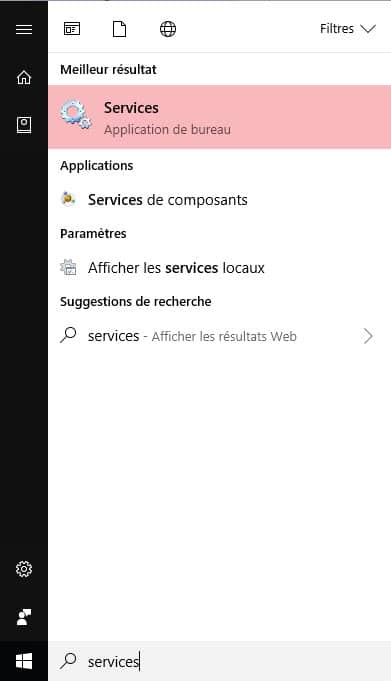Go to Home in the search sidebar
This screenshot has width=391, height=681.
click(x=24, y=77)
